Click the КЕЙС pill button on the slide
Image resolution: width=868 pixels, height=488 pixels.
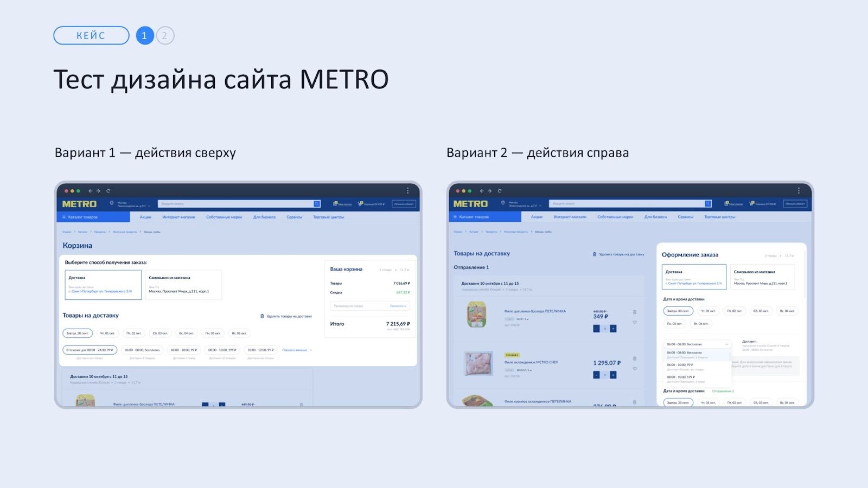coord(91,36)
